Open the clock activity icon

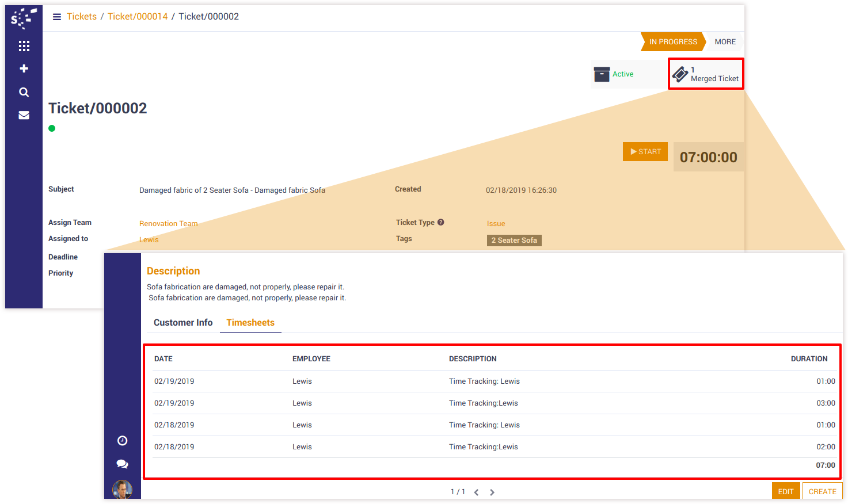122,441
